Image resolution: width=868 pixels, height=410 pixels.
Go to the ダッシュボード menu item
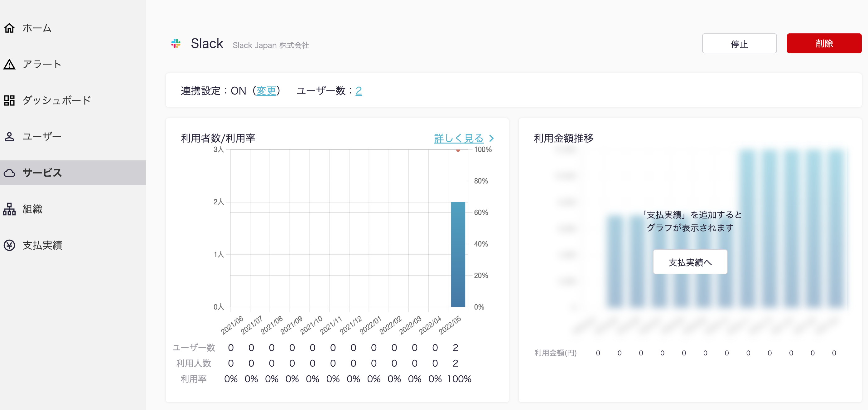tap(57, 100)
